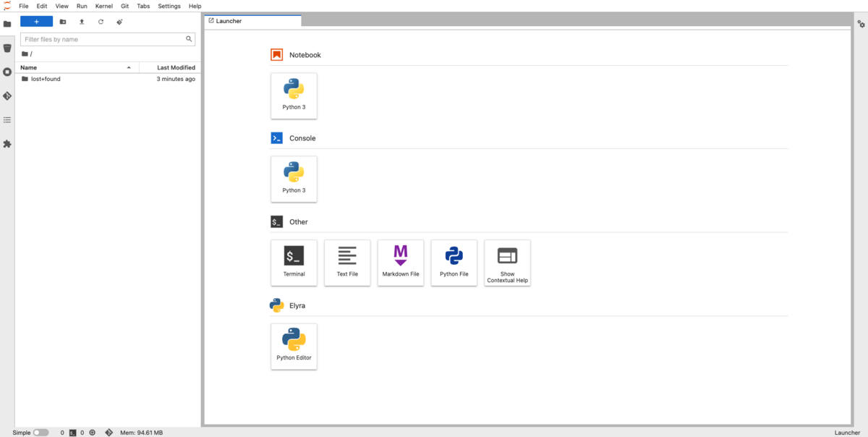Image resolution: width=868 pixels, height=437 pixels.
Task: Click the Launcher label in status bar
Action: tap(848, 433)
